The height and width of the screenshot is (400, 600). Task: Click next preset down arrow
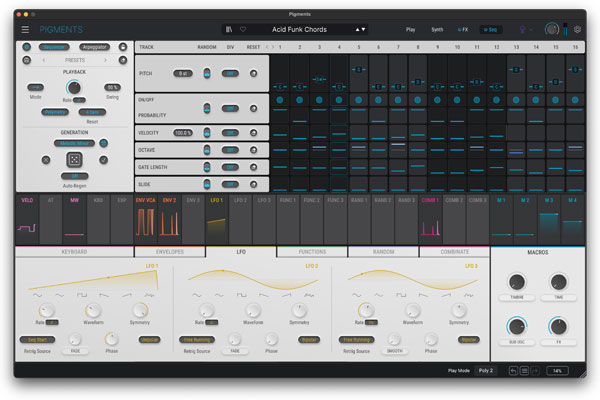tap(363, 29)
